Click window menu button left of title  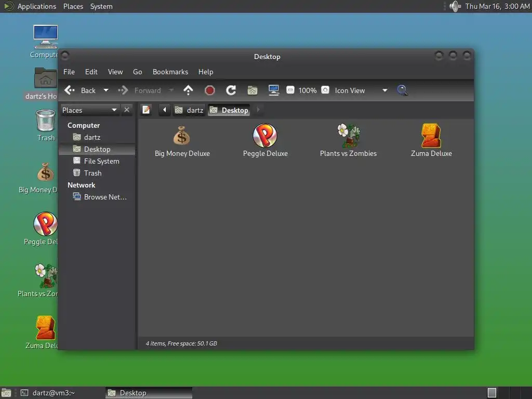click(x=65, y=55)
